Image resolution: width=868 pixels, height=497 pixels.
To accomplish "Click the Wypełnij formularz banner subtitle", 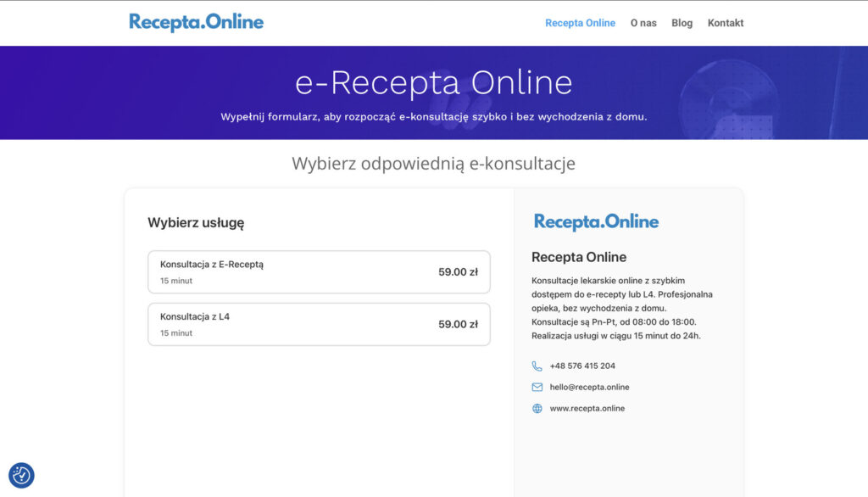I will pyautogui.click(x=433, y=117).
